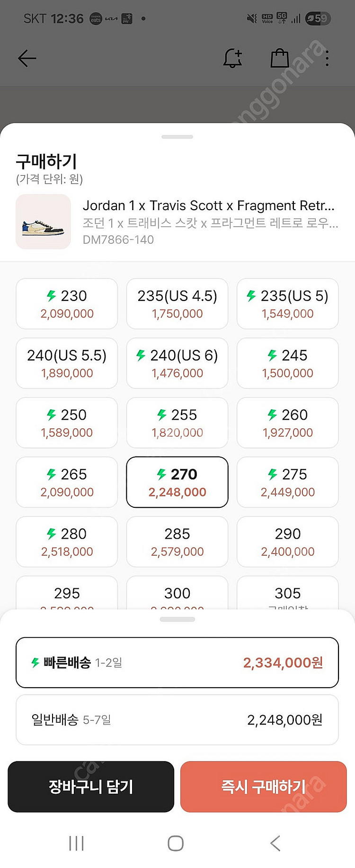355x868 pixels.
Task: Select size 270 priced 2,248,000
Action: (x=177, y=482)
